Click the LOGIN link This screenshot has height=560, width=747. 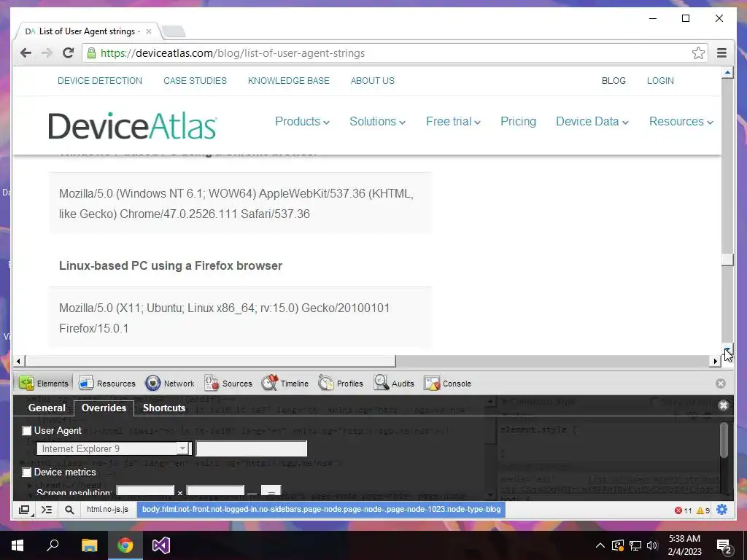(660, 80)
